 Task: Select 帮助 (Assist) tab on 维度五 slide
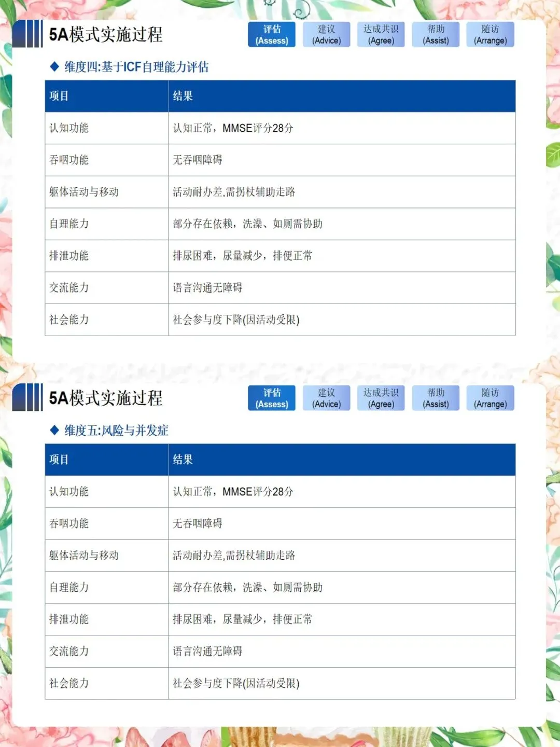point(436,398)
